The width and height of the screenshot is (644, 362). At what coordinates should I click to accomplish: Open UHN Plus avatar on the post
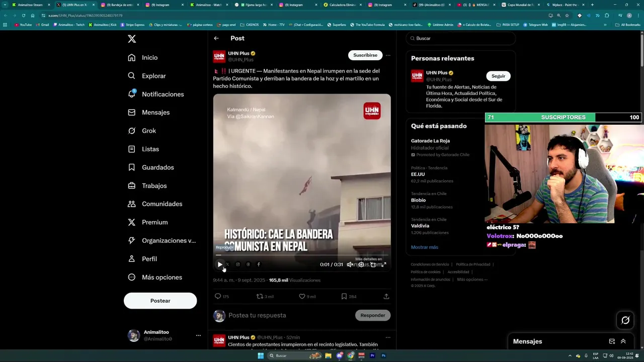coord(219,56)
